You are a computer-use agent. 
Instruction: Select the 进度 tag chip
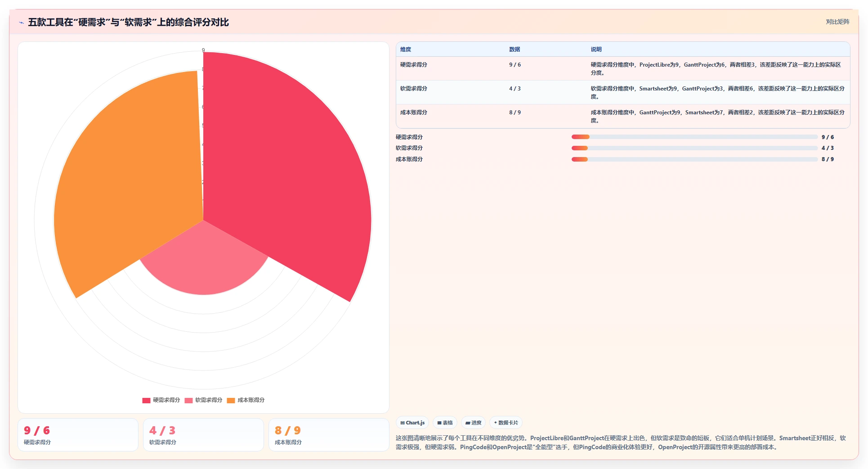click(x=473, y=423)
